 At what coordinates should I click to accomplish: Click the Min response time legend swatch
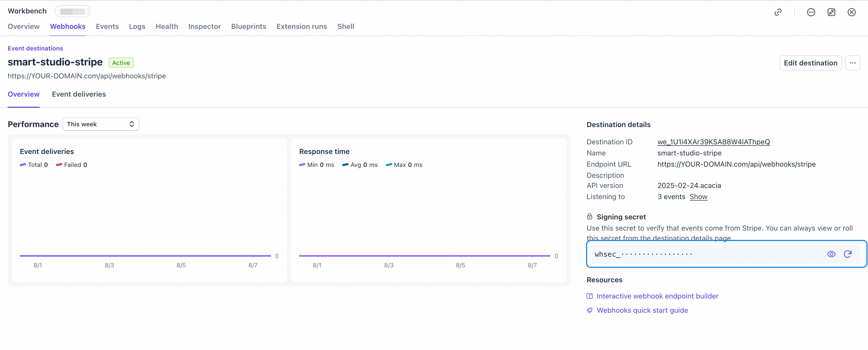click(302, 165)
